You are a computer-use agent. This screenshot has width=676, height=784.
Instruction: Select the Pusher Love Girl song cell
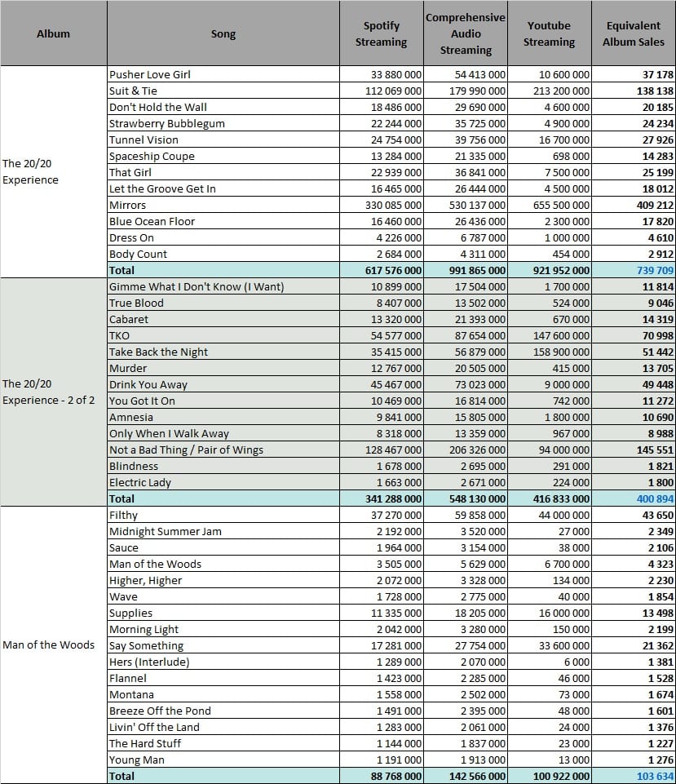click(x=223, y=74)
